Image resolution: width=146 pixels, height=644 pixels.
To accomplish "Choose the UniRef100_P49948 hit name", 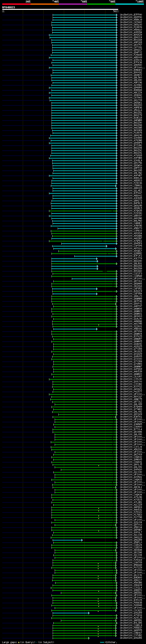I will tap(131, 605).
